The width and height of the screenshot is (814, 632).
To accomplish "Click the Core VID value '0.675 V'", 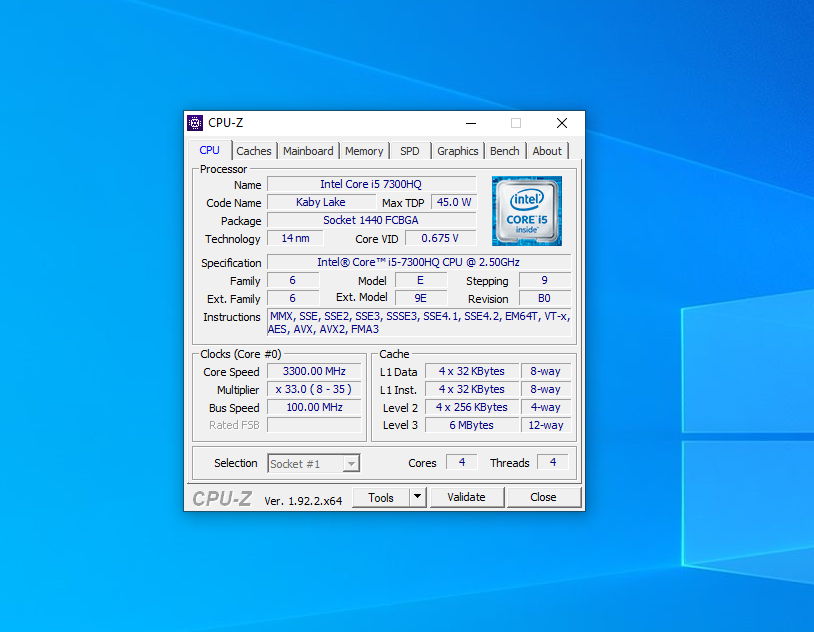I will 440,238.
